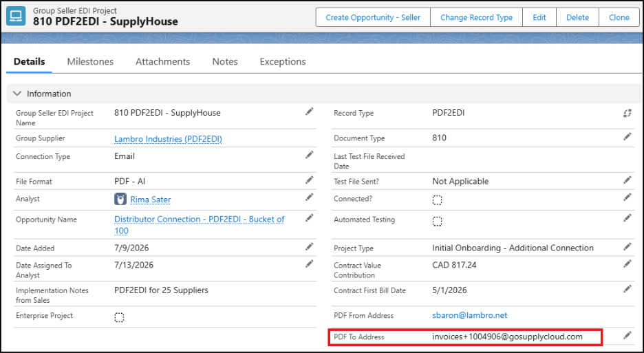644x353 pixels.
Task: Open Lambro Industries (PDF2EDI) supplier link
Action: click(168, 139)
